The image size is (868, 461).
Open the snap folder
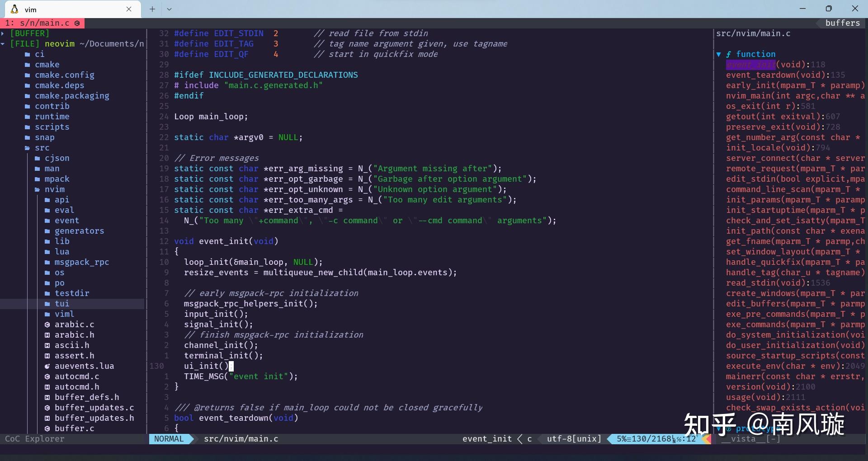click(x=45, y=137)
